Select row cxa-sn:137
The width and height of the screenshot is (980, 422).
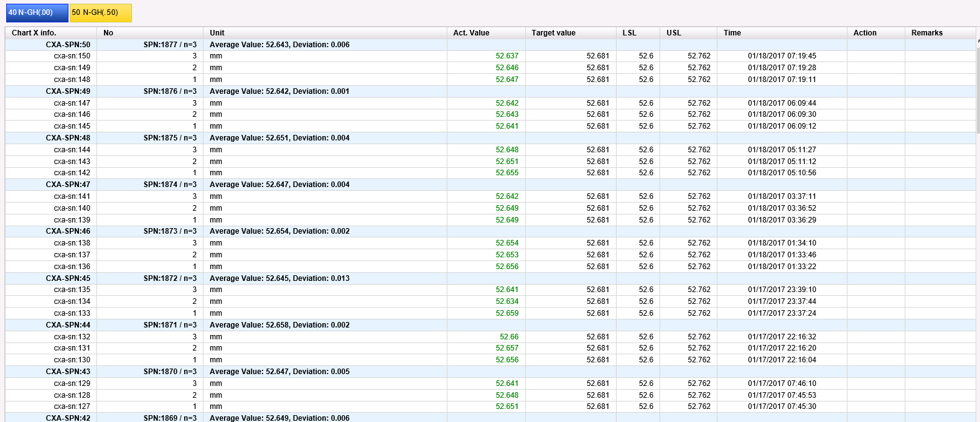pos(490,255)
